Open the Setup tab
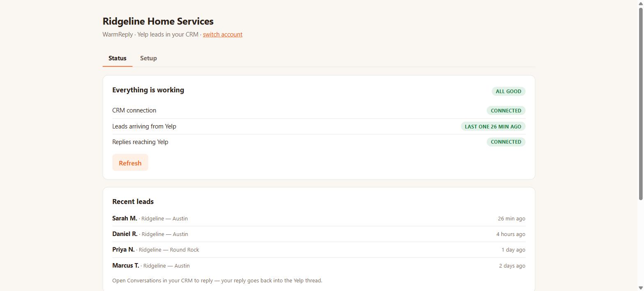 pyautogui.click(x=148, y=58)
